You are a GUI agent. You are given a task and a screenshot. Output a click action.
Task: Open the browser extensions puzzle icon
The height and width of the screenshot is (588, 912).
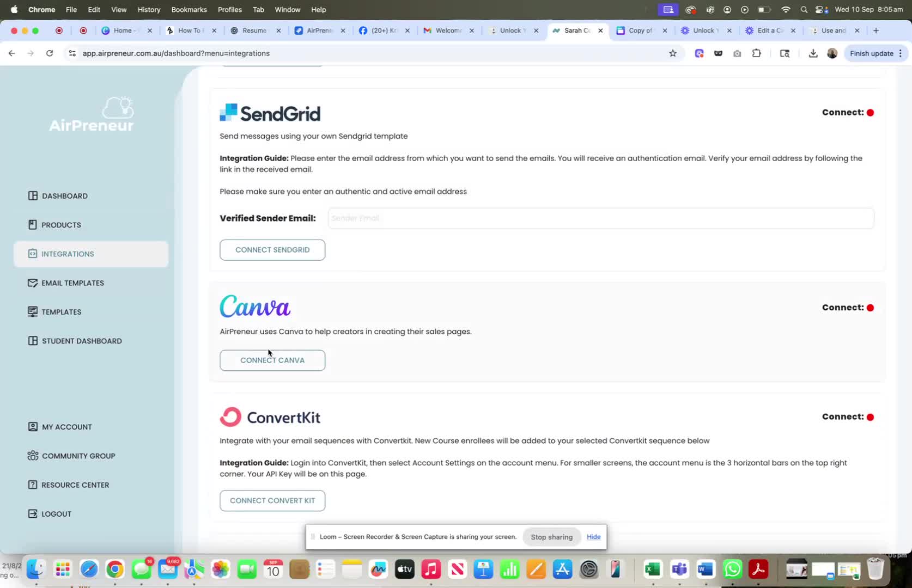(x=756, y=53)
